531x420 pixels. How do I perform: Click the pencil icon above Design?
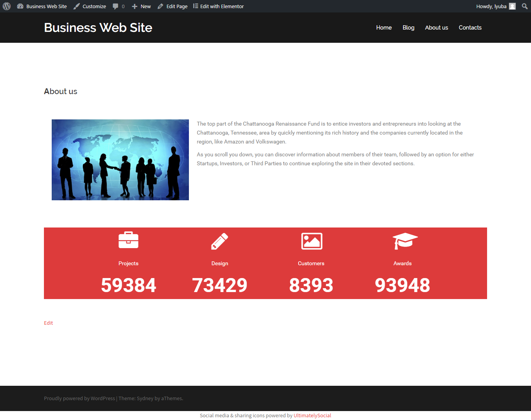220,241
